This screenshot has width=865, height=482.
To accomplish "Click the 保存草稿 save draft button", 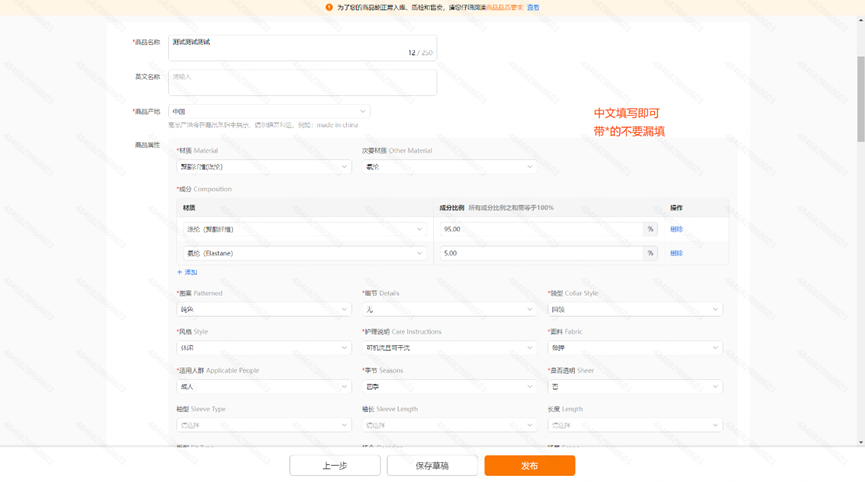I will point(432,466).
